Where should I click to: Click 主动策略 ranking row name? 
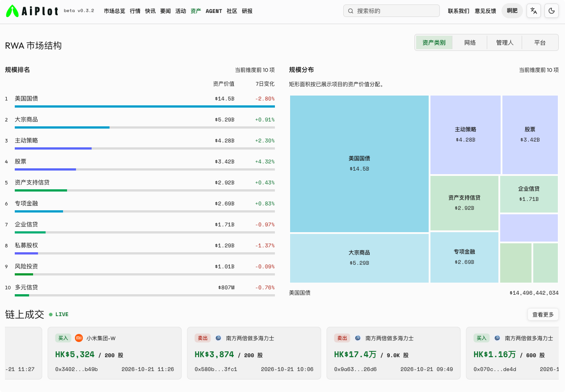tap(26, 140)
